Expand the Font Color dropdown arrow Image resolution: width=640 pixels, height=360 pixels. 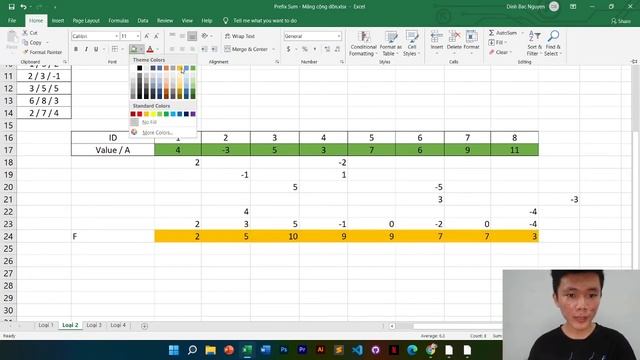tap(158, 49)
